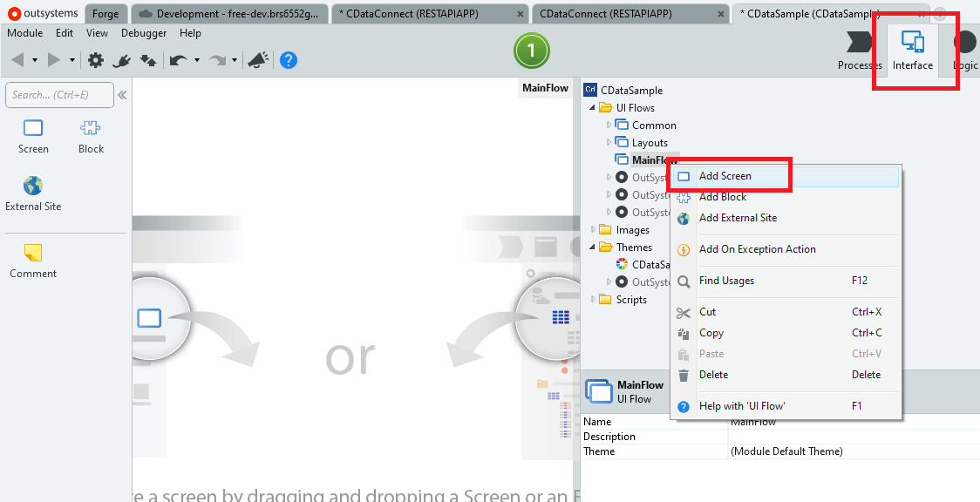This screenshot has width=980, height=502.
Task: Select the Screen widget in toolbox
Action: [x=33, y=137]
